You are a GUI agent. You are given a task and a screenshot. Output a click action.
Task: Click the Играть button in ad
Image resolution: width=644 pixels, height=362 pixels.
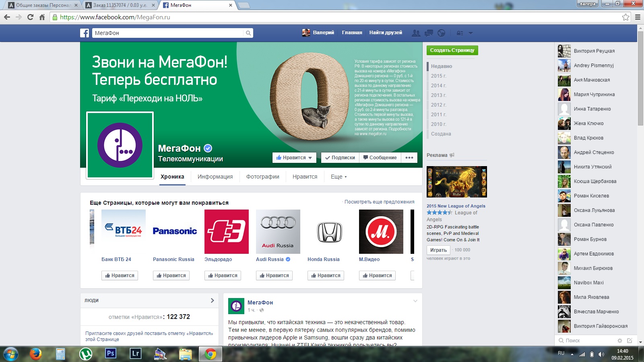[438, 250]
